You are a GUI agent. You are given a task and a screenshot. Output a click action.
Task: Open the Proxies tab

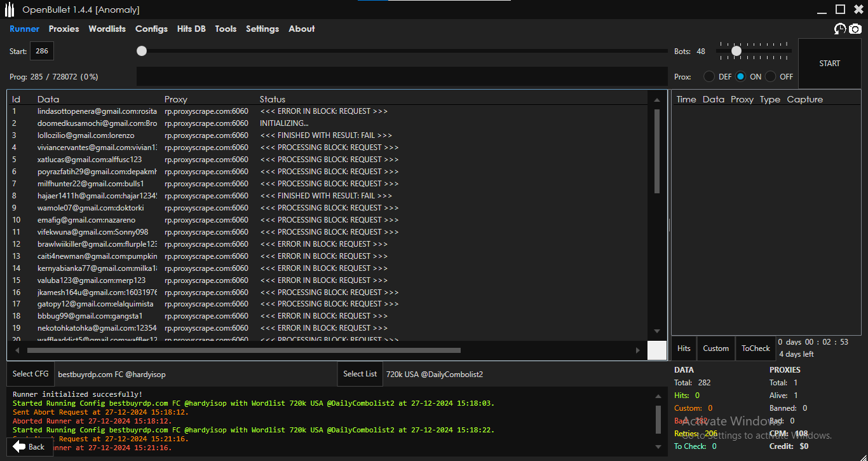point(64,29)
